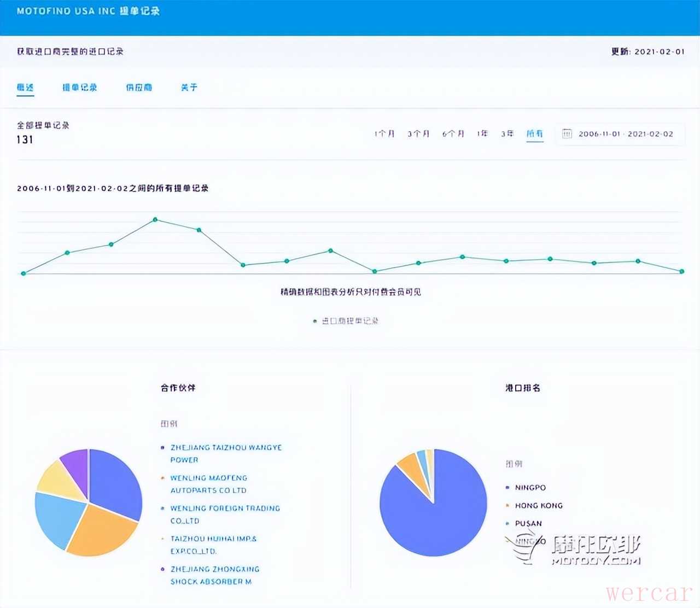Click the NINGPO port legend bullet

pos(507,488)
